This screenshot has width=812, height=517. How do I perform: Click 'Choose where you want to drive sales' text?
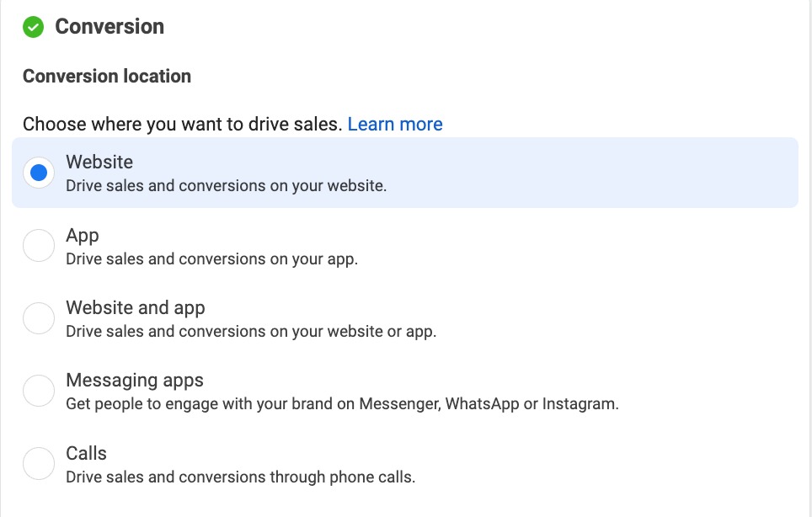point(182,125)
